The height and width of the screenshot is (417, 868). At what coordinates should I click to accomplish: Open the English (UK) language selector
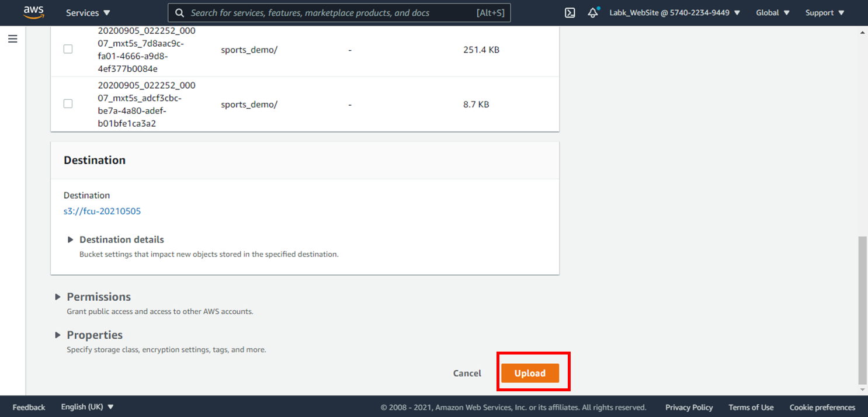coord(88,407)
